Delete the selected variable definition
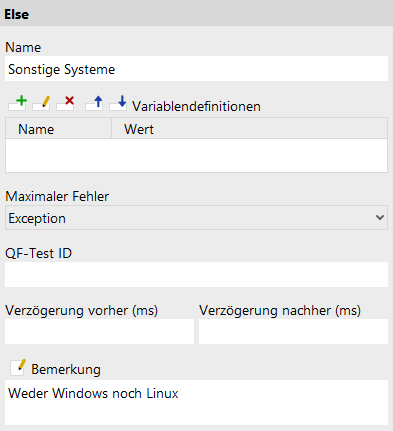 [65, 103]
